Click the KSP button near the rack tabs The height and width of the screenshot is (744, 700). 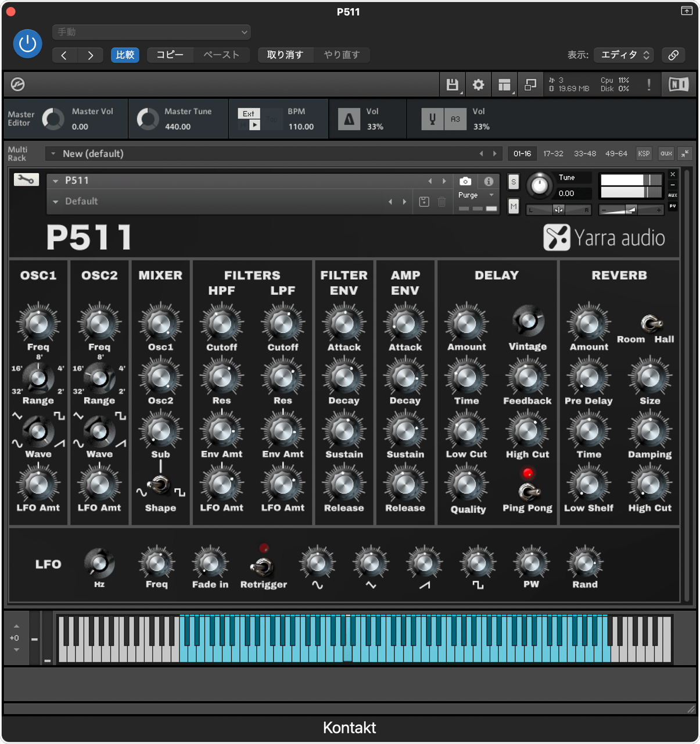pos(644,153)
